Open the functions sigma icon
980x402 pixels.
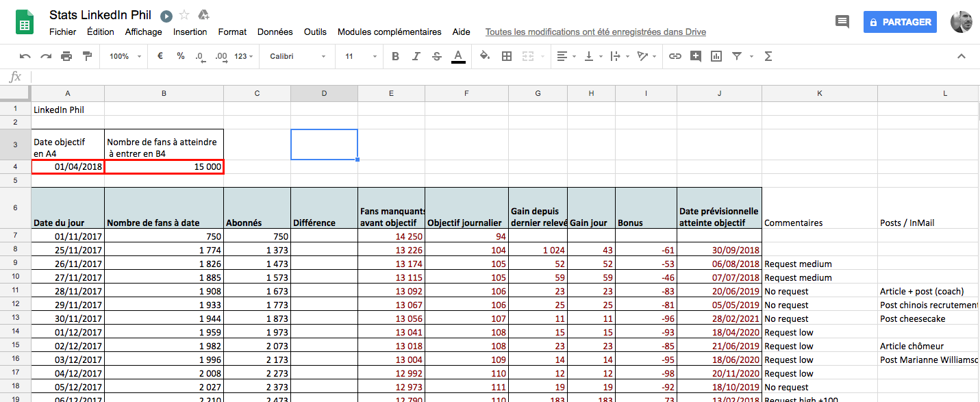point(768,56)
